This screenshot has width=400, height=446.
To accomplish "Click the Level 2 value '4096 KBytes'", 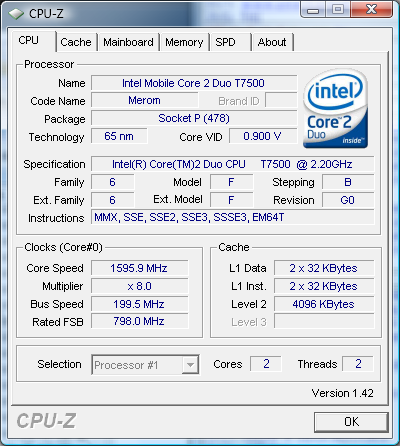I will click(324, 304).
